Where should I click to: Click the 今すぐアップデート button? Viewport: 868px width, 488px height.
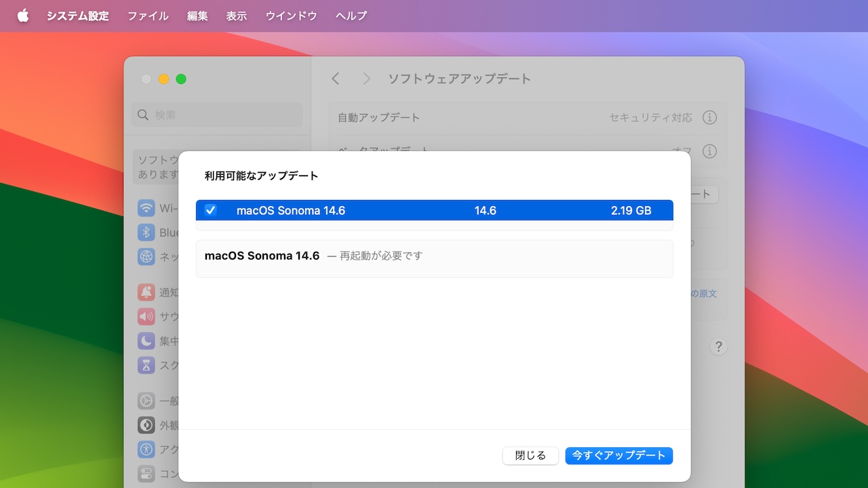point(618,455)
